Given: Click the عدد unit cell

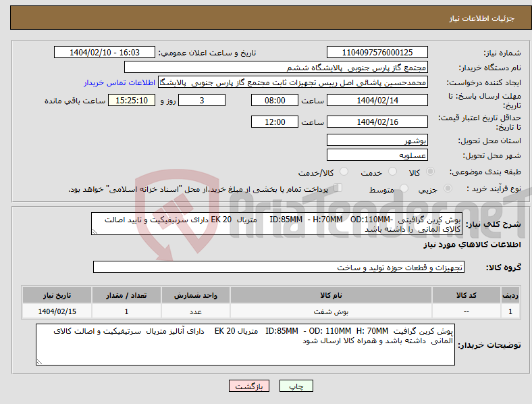Looking at the screenshot, I should 196,311.
